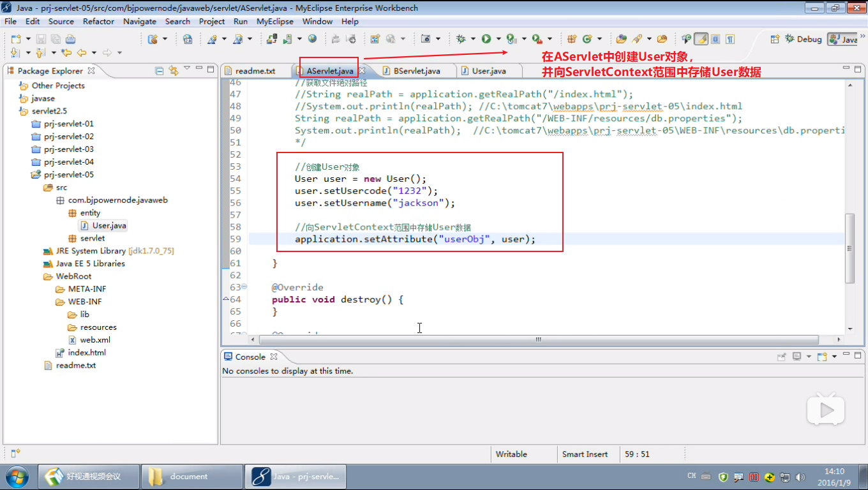Switch to the Java perspective
868x490 pixels.
[843, 39]
